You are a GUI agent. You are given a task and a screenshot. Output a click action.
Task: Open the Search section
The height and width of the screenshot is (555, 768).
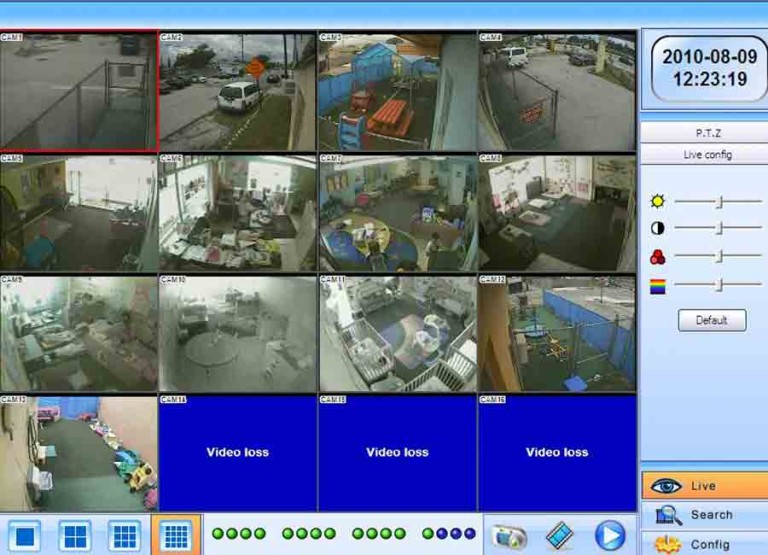click(704, 515)
